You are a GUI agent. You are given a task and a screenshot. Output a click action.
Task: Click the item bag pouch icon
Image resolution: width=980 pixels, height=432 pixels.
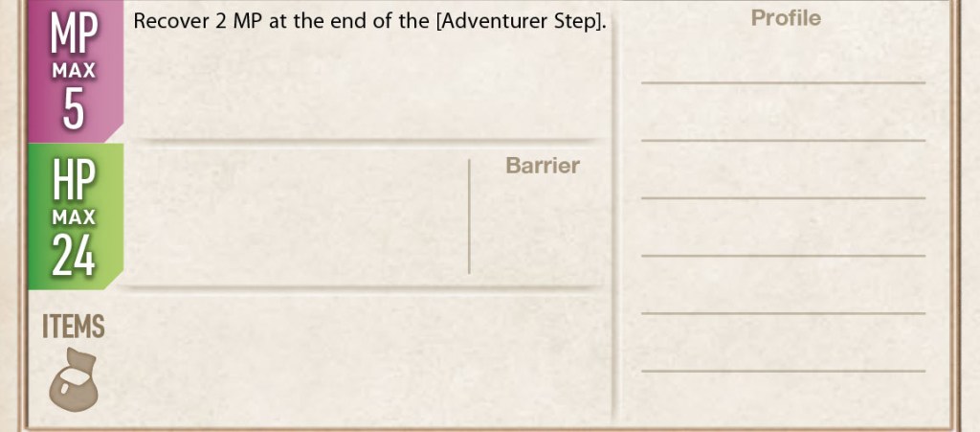[74, 375]
